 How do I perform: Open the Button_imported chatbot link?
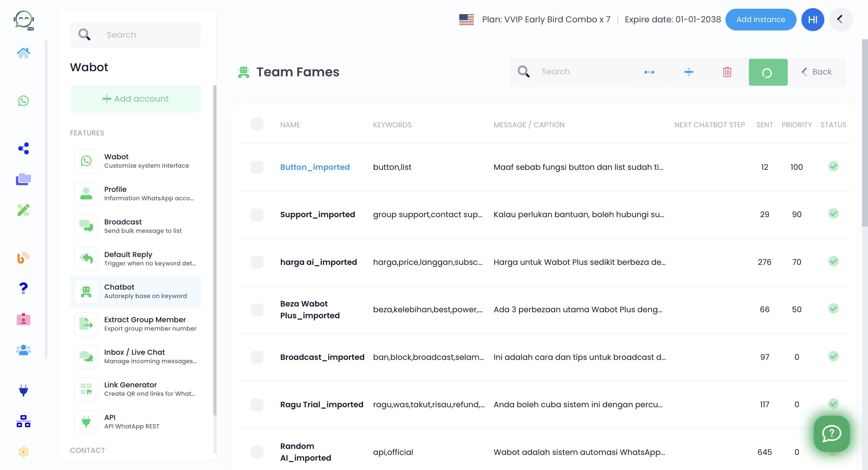click(x=315, y=167)
